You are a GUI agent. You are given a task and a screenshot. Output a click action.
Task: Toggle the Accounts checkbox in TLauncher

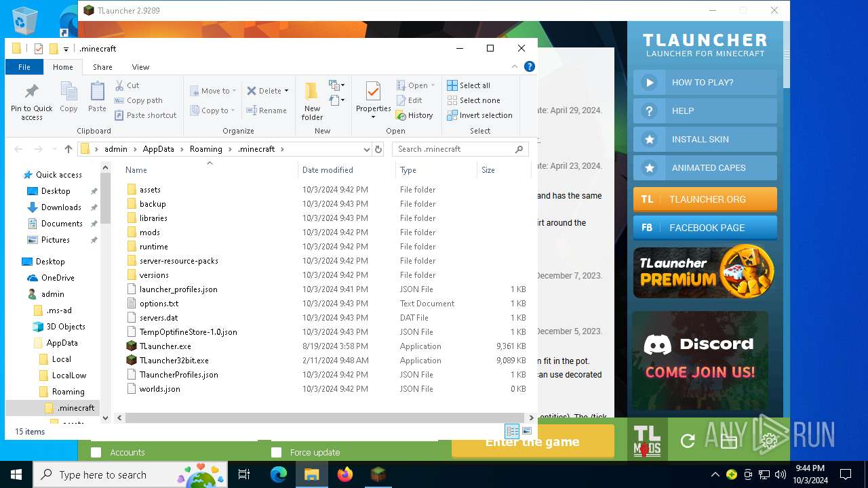(x=96, y=452)
